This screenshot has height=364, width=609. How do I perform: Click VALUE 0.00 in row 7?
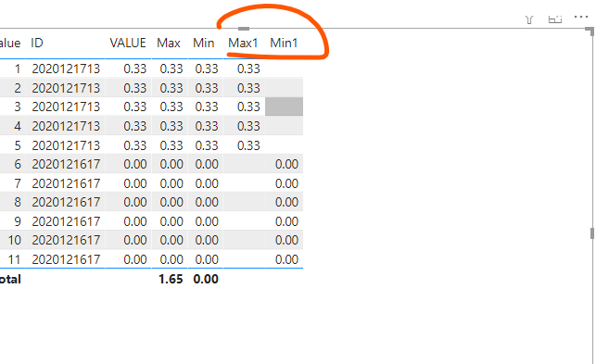tap(135, 183)
